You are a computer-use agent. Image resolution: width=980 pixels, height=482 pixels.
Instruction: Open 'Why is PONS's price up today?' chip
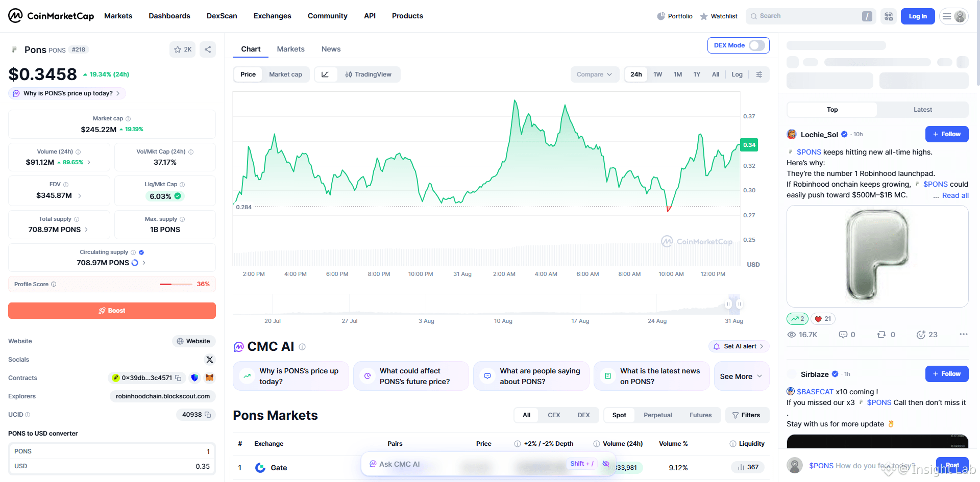click(67, 93)
